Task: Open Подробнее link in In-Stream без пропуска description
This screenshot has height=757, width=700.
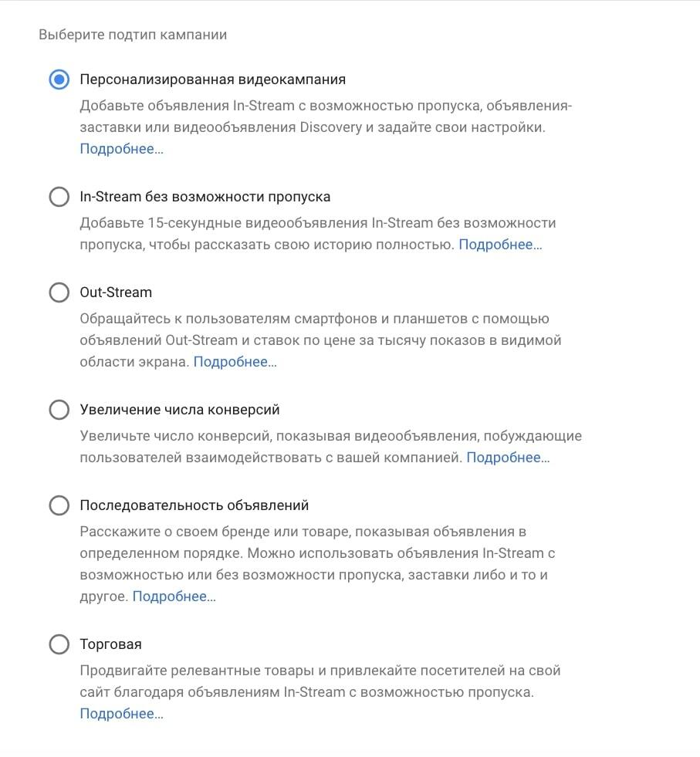Action: 501,245
